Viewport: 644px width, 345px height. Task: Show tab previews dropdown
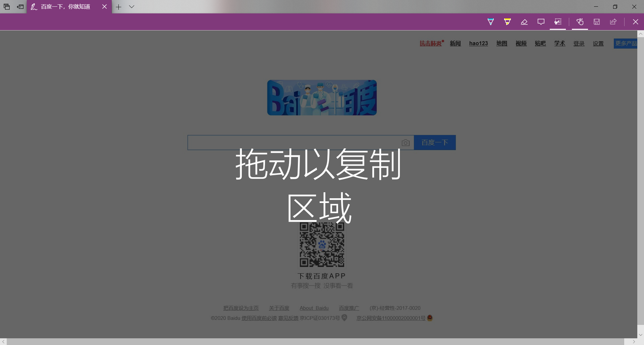coord(131,7)
